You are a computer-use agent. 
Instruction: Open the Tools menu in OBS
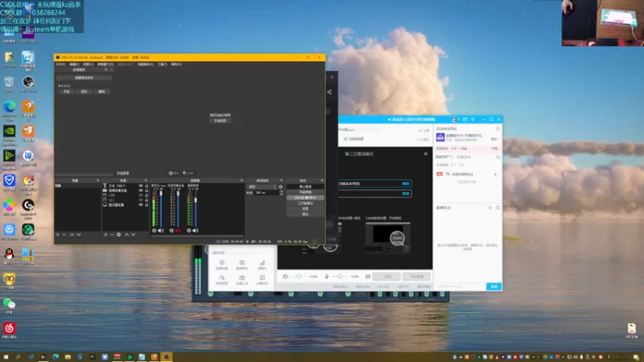pos(163,64)
